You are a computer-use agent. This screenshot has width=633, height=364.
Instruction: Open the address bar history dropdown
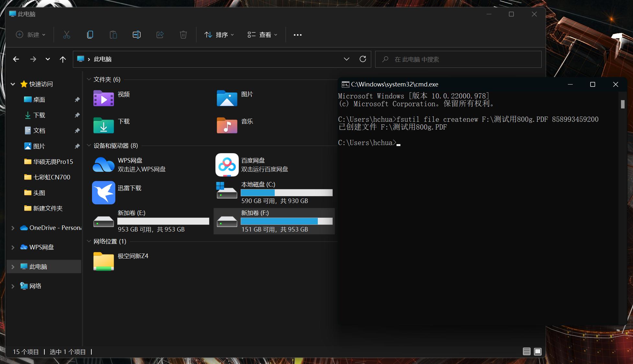pos(347,59)
